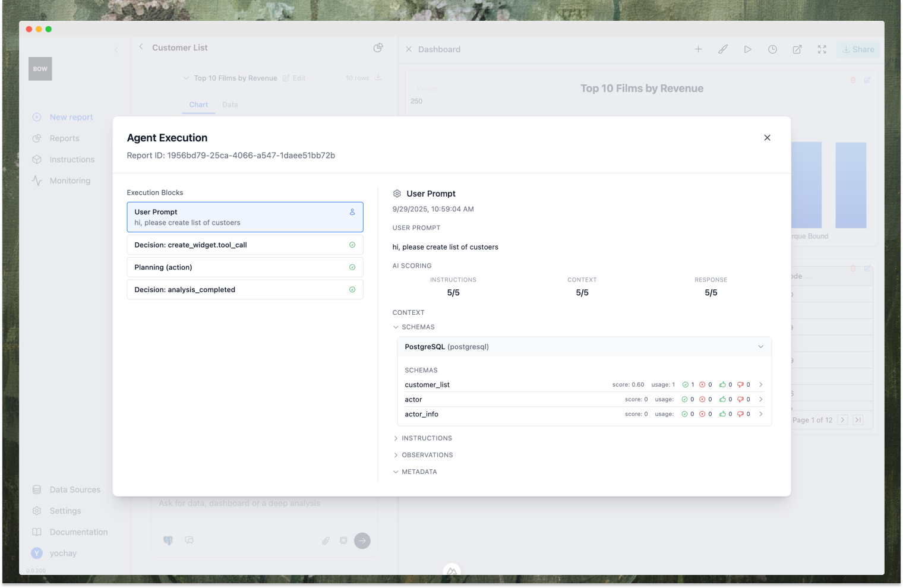Open run history via the clock icon
The image size is (903, 588).
[772, 49]
